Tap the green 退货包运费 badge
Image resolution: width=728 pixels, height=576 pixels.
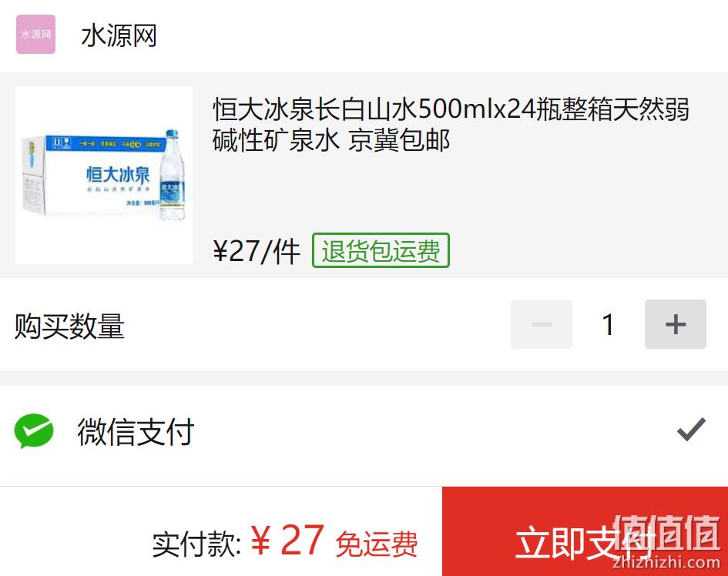[x=381, y=250]
